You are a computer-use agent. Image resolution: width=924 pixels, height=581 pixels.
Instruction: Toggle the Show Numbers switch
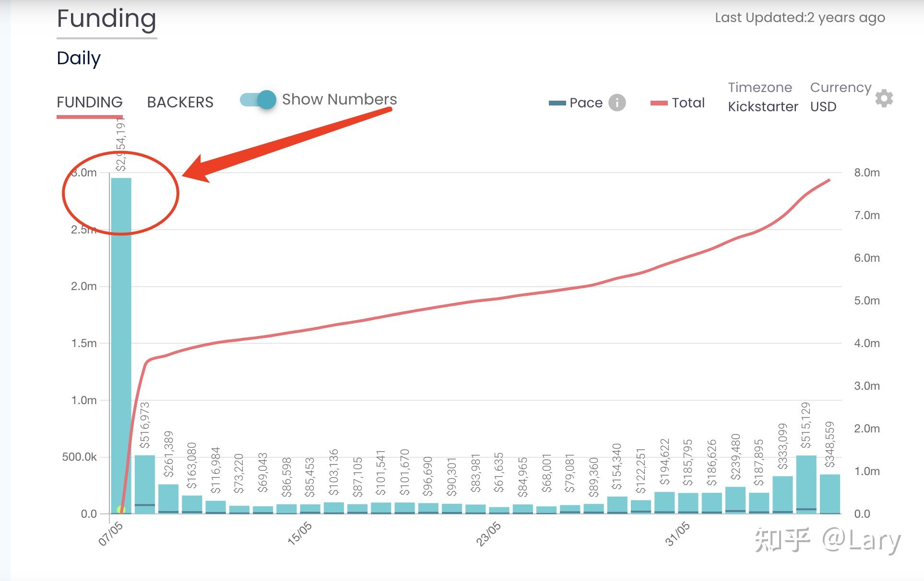coord(258,100)
